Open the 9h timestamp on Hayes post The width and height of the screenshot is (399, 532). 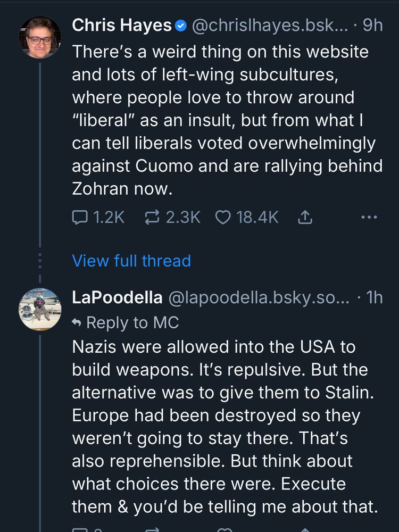tap(372, 25)
